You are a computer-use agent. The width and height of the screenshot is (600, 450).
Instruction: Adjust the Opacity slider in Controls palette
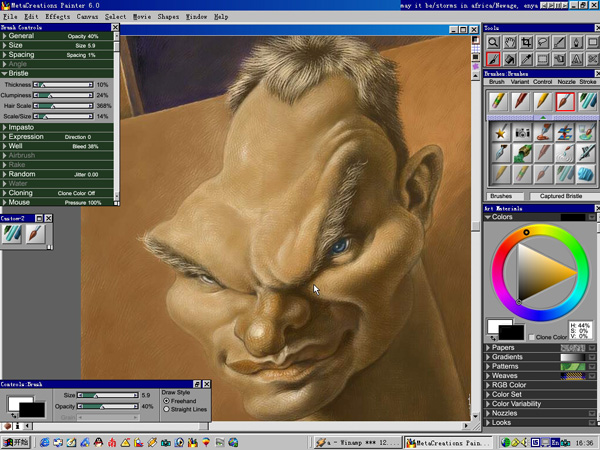tap(108, 406)
